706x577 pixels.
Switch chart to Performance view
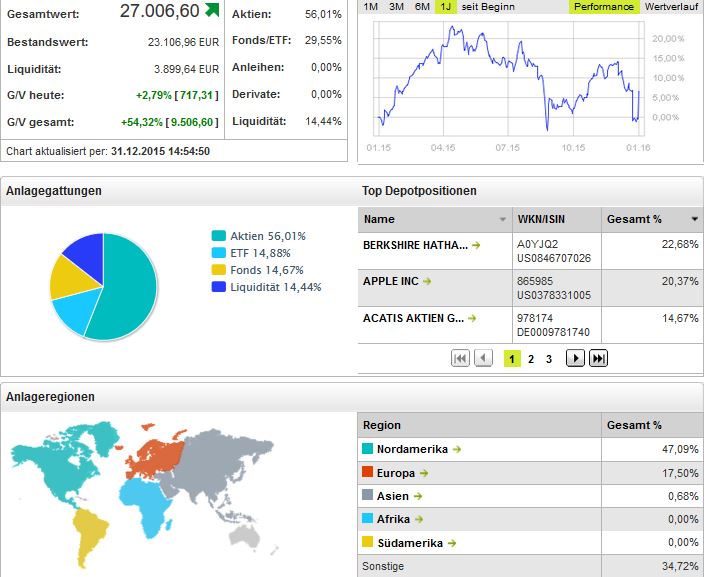coord(604,7)
